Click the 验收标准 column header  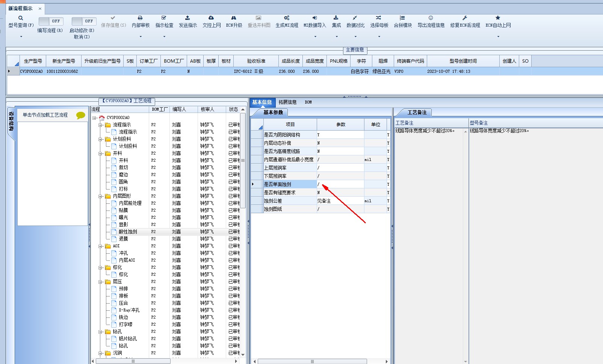tap(256, 61)
